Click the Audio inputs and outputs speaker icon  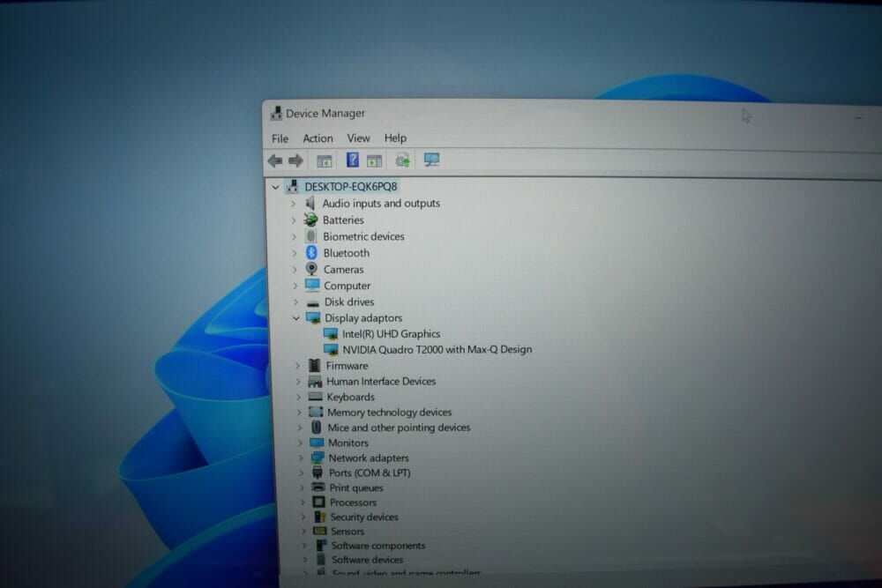(x=310, y=203)
